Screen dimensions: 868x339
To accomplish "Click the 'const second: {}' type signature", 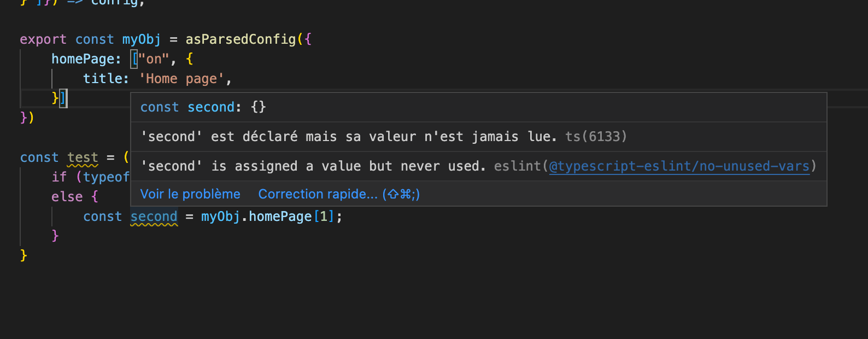I will click(203, 107).
